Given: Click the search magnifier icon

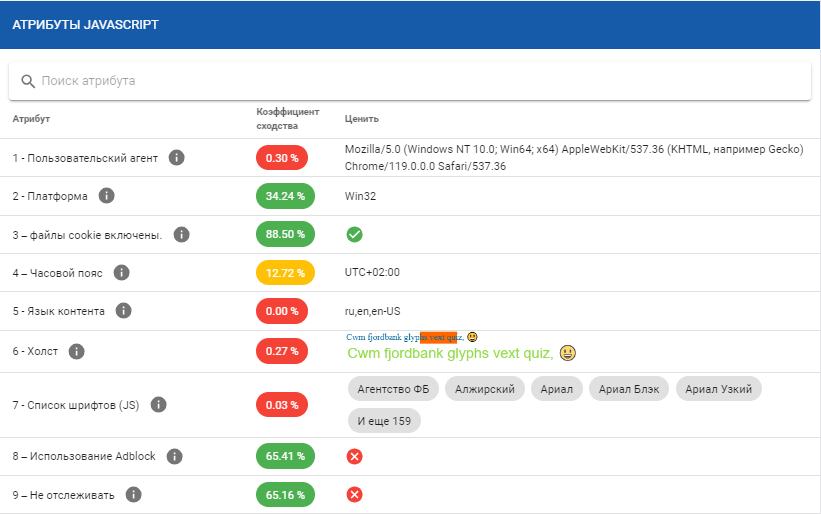Looking at the screenshot, I should click(28, 81).
